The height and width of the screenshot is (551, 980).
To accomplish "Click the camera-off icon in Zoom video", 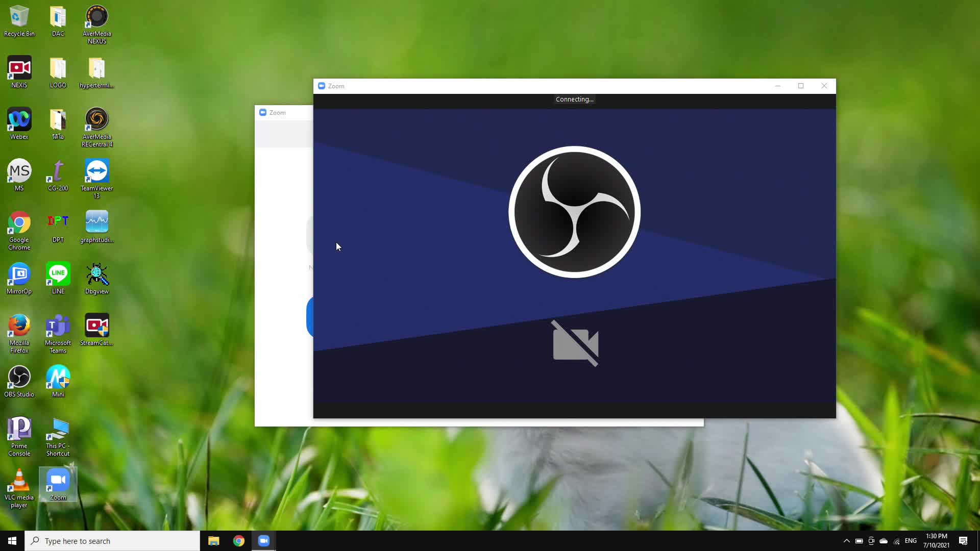I will [575, 343].
